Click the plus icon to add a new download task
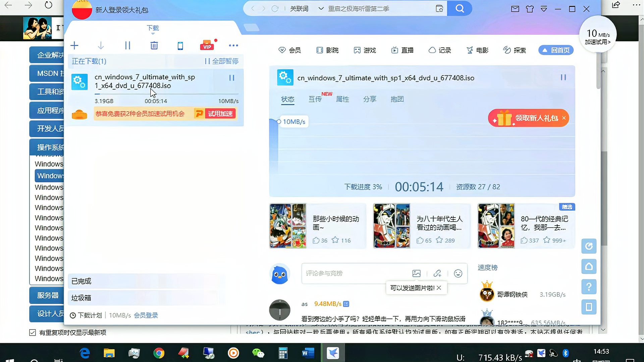Image resolution: width=644 pixels, height=362 pixels. point(74,46)
